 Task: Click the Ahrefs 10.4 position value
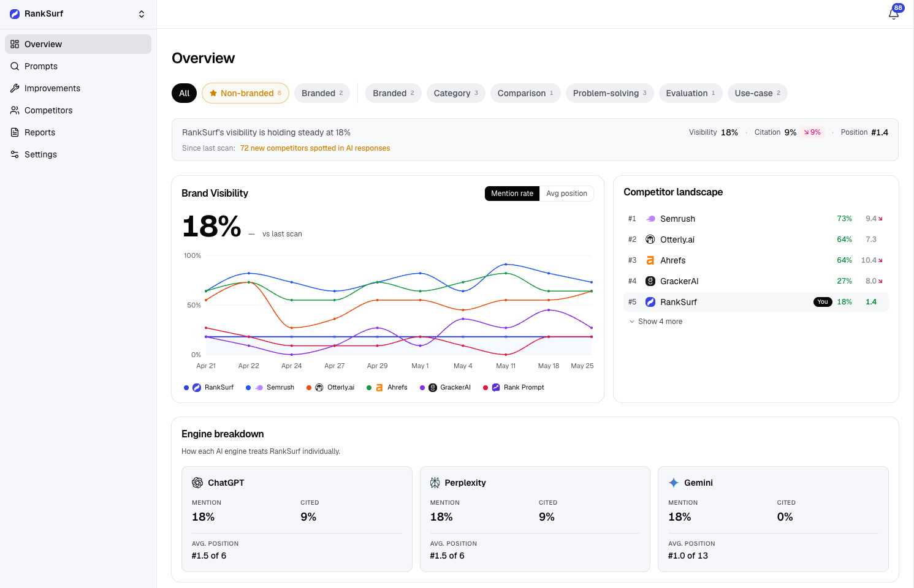[x=869, y=260]
